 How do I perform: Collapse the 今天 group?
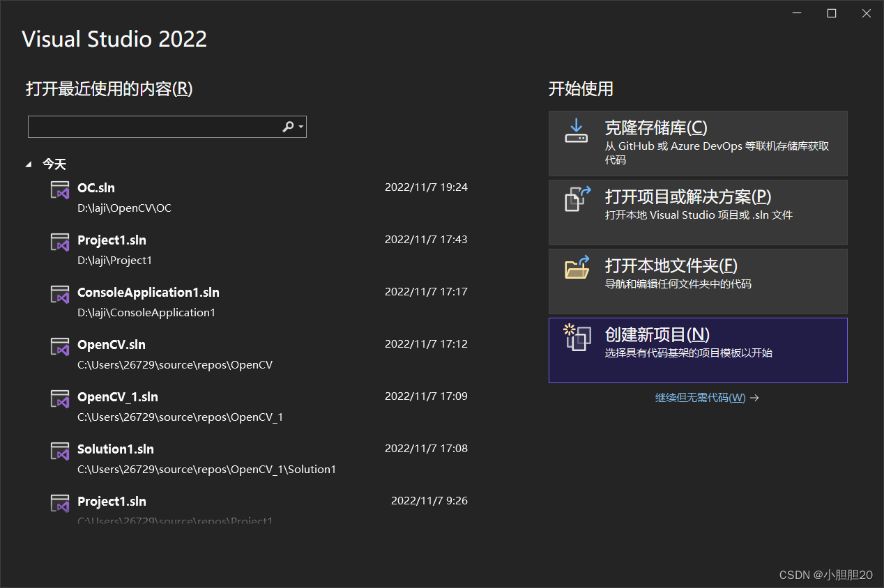29,164
